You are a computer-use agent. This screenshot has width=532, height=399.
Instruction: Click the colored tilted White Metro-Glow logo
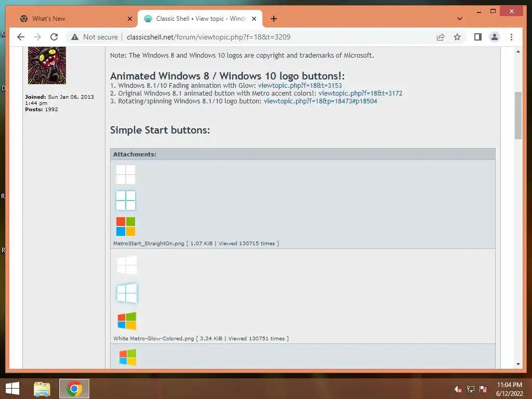[127, 321]
